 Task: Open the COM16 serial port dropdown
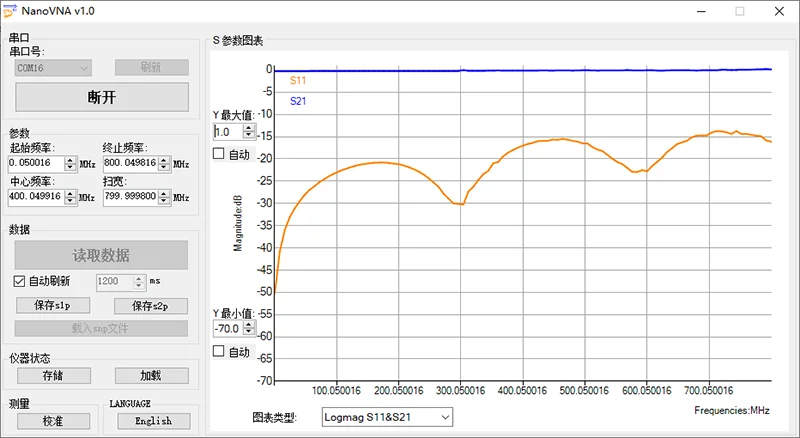[x=53, y=68]
